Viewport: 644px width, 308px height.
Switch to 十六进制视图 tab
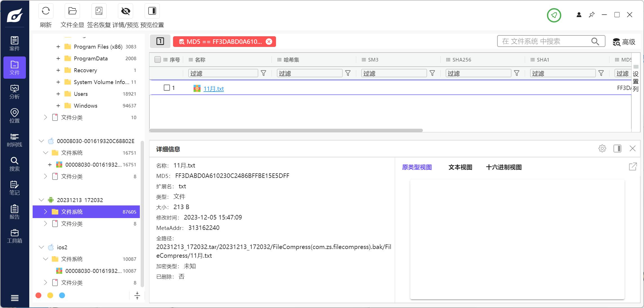coord(504,167)
